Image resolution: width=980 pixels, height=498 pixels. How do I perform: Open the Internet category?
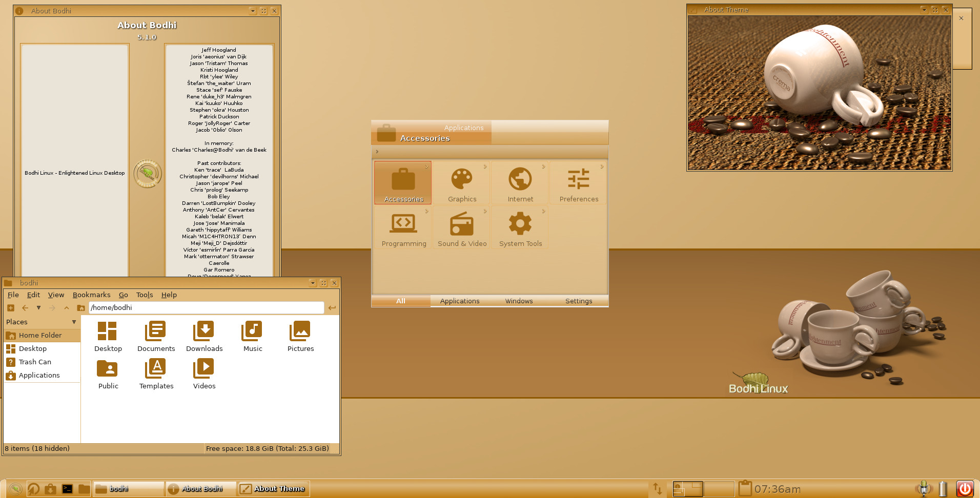pos(520,183)
